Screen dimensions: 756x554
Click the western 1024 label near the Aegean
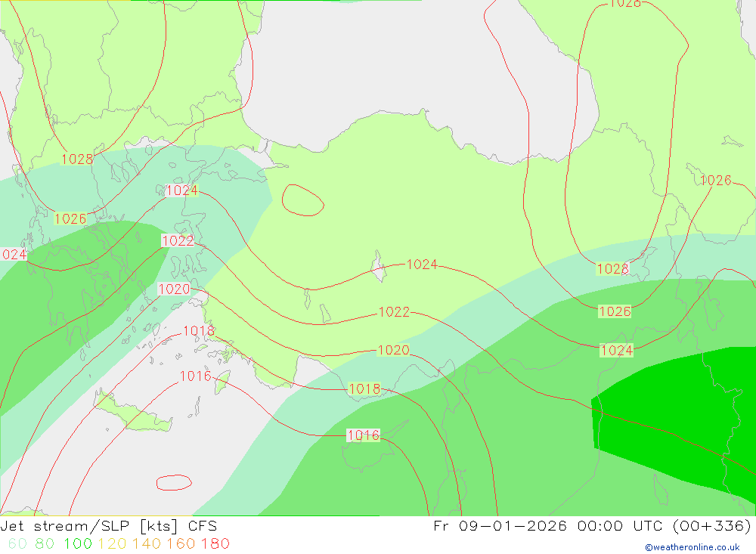181,190
